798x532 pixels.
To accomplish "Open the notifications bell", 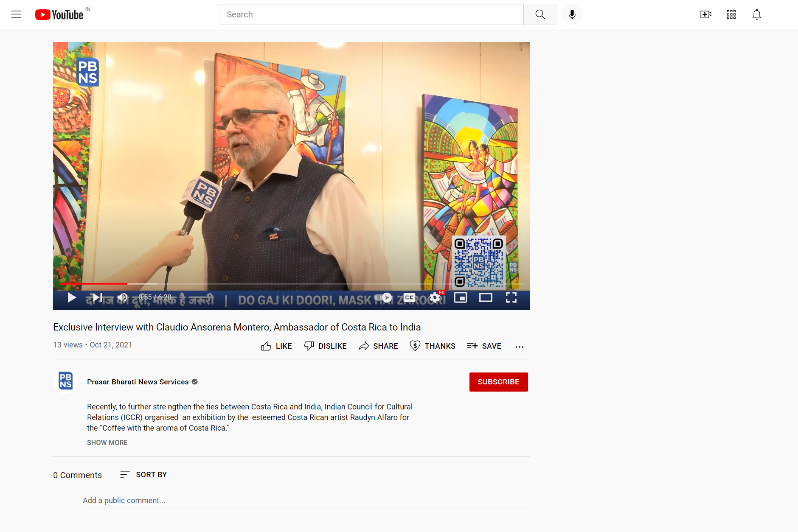I will tap(756, 14).
